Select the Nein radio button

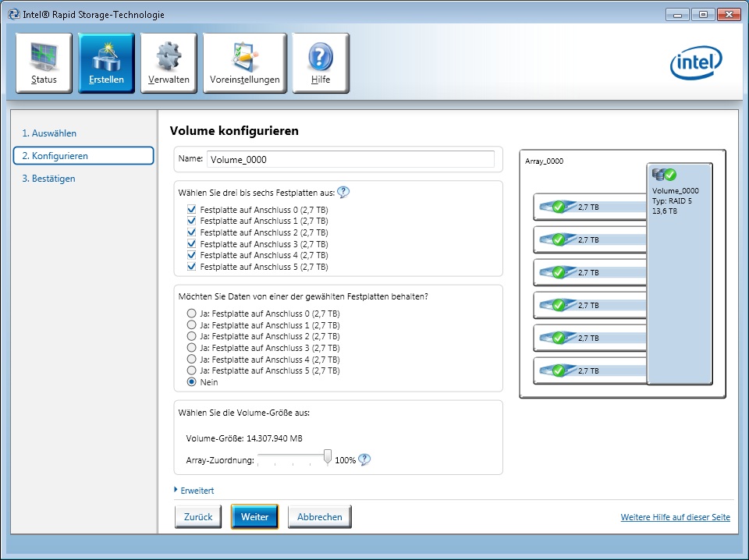click(x=192, y=382)
